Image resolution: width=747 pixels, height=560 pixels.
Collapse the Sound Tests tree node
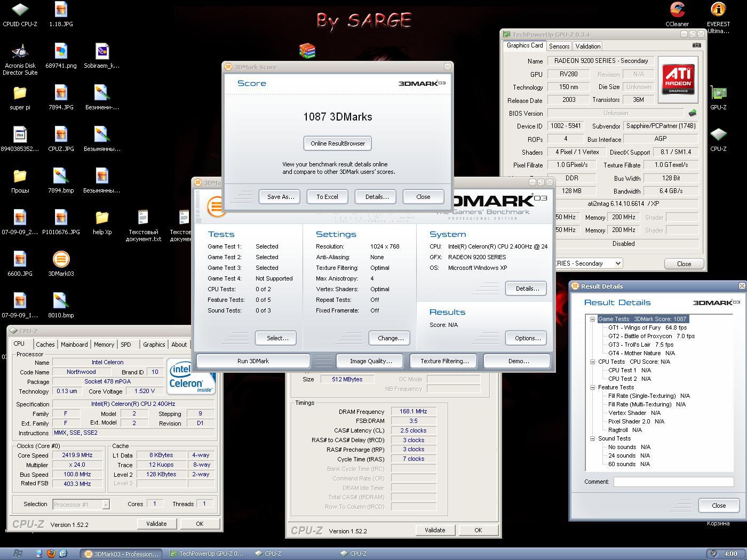click(592, 438)
